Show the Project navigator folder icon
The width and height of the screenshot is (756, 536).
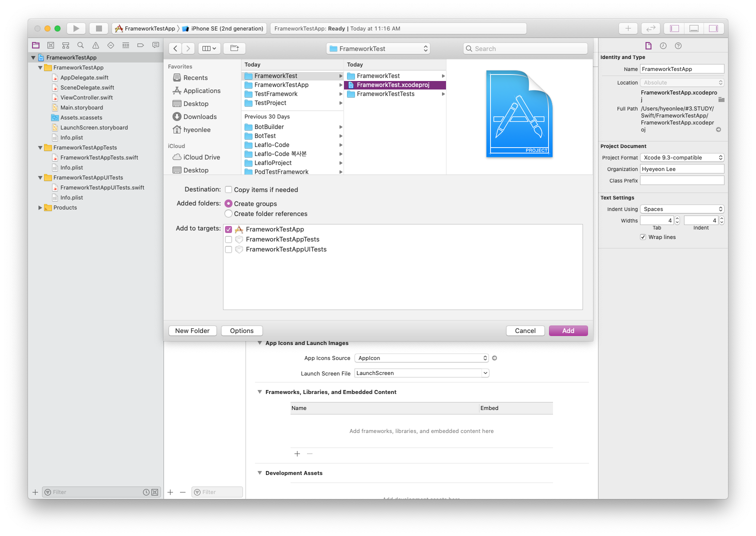(x=36, y=45)
